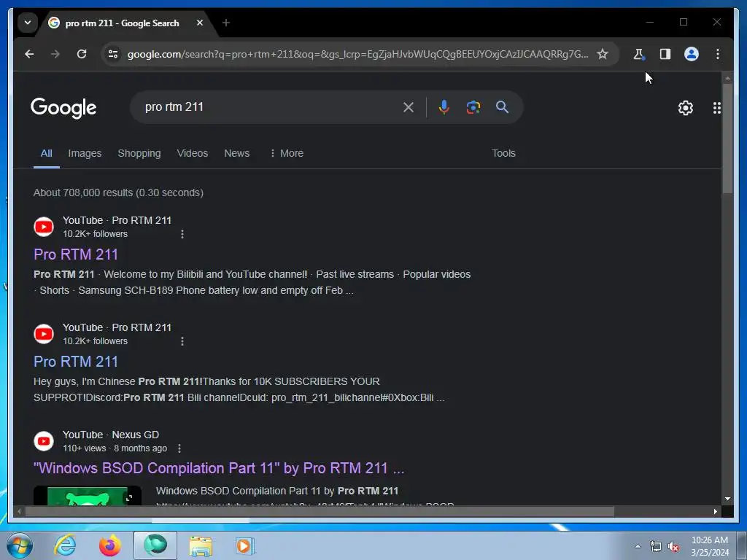
Task: Open the Tools search options
Action: pyautogui.click(x=503, y=153)
